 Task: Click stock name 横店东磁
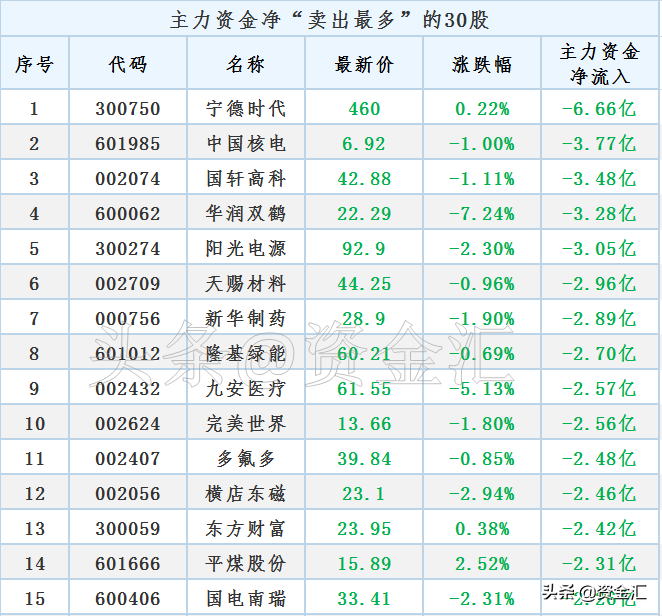coord(246,494)
